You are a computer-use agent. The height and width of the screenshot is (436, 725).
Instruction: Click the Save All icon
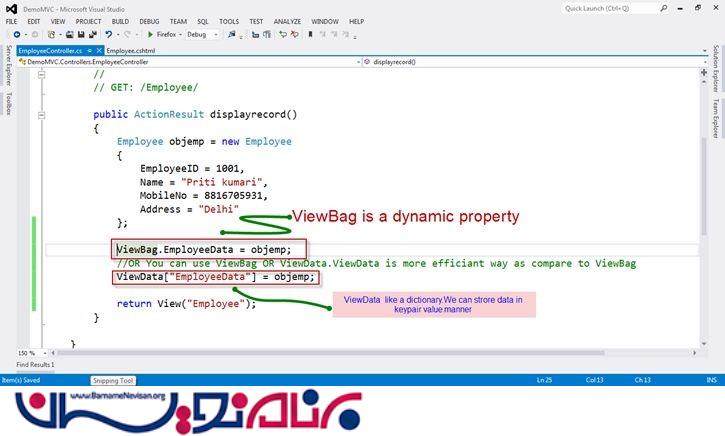pos(91,34)
